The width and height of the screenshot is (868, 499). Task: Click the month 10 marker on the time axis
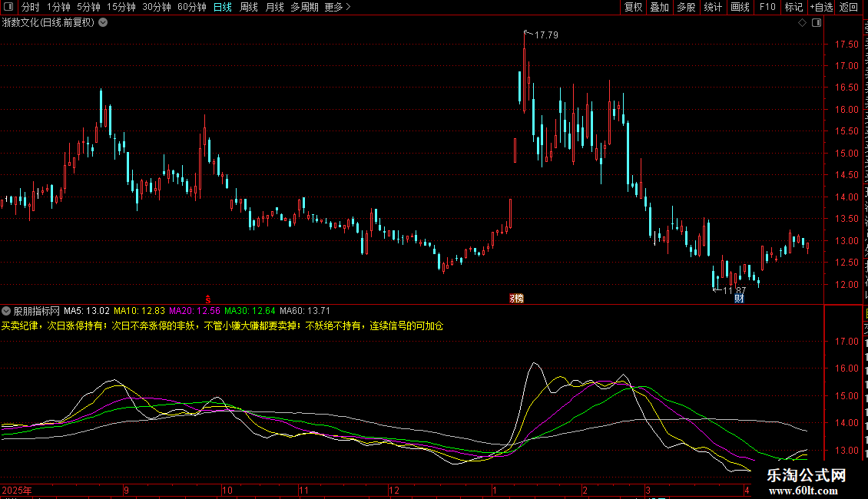[x=227, y=490]
